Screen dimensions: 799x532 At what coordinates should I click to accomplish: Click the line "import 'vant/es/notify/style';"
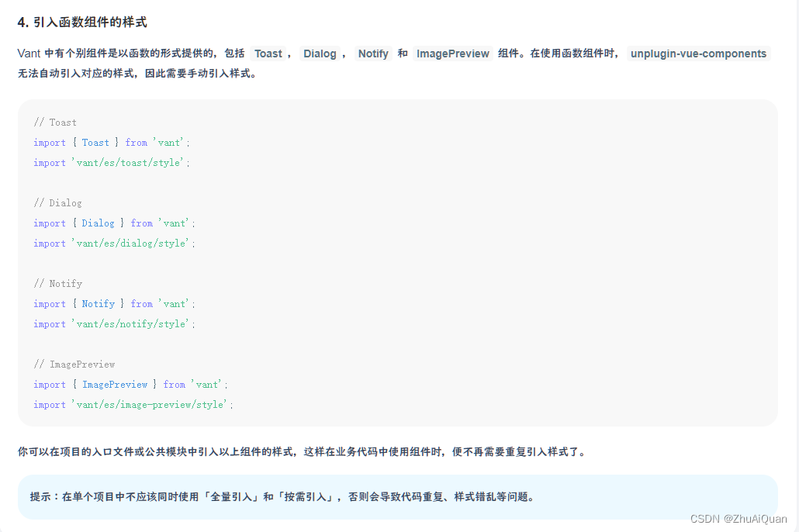114,324
